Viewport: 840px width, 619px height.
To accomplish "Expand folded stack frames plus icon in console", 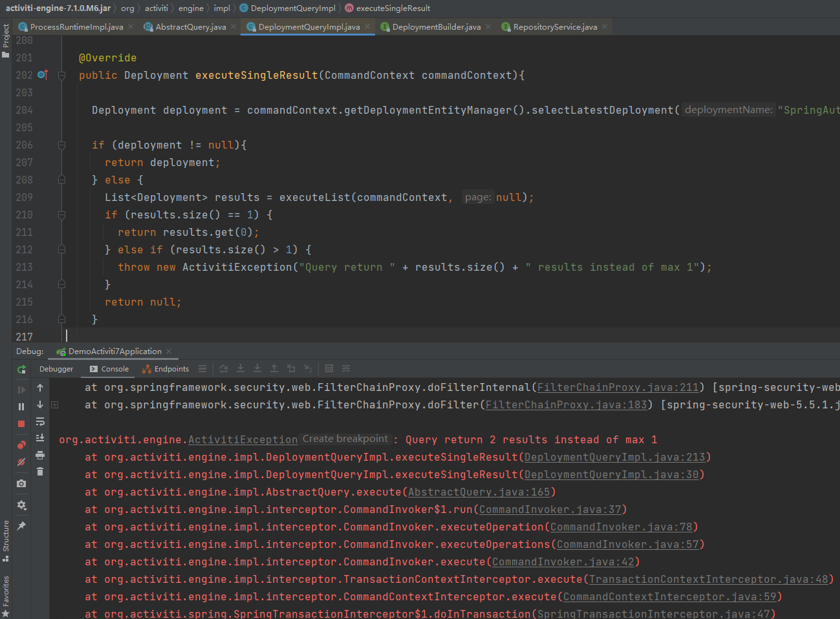I will [55, 404].
